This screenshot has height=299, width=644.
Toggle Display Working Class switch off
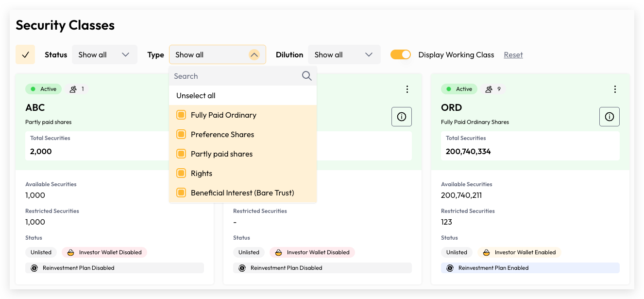[x=401, y=54]
